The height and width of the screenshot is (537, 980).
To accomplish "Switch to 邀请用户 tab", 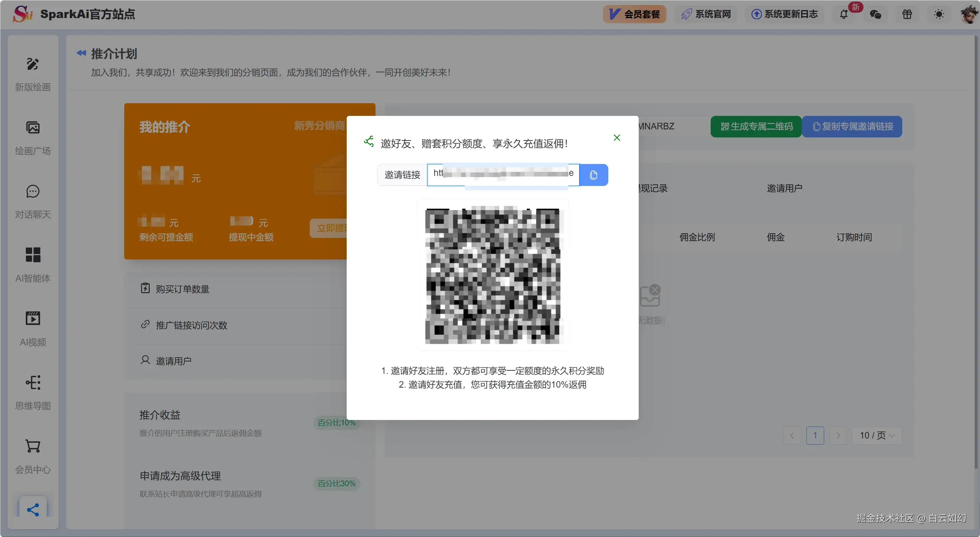I will pos(784,188).
